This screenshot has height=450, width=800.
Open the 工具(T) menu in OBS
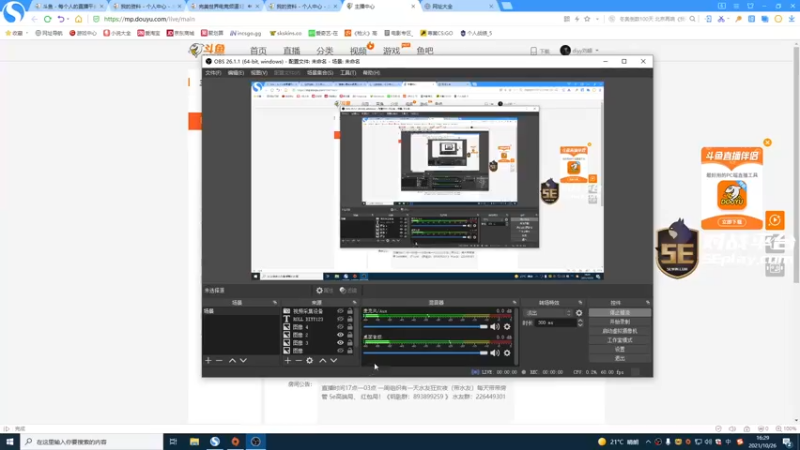point(348,73)
